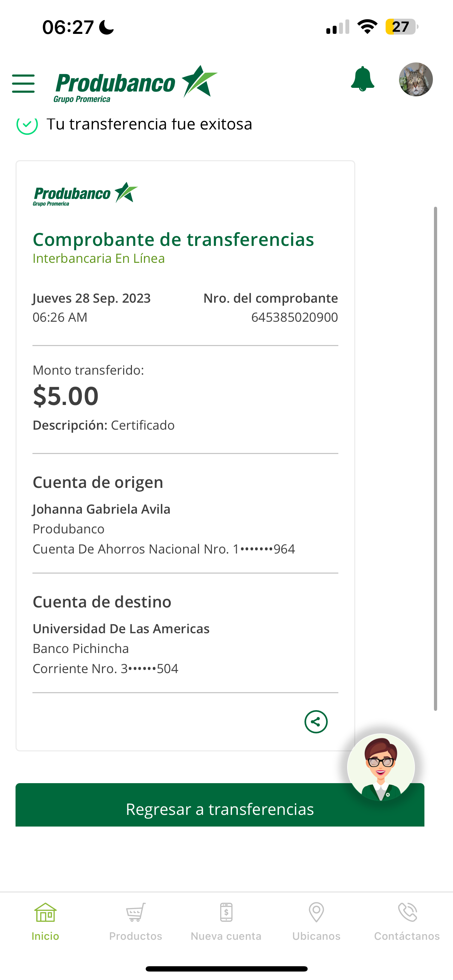Tap the iOS home indicator bar
Viewport: 453px width, 980px height.
tap(226, 969)
